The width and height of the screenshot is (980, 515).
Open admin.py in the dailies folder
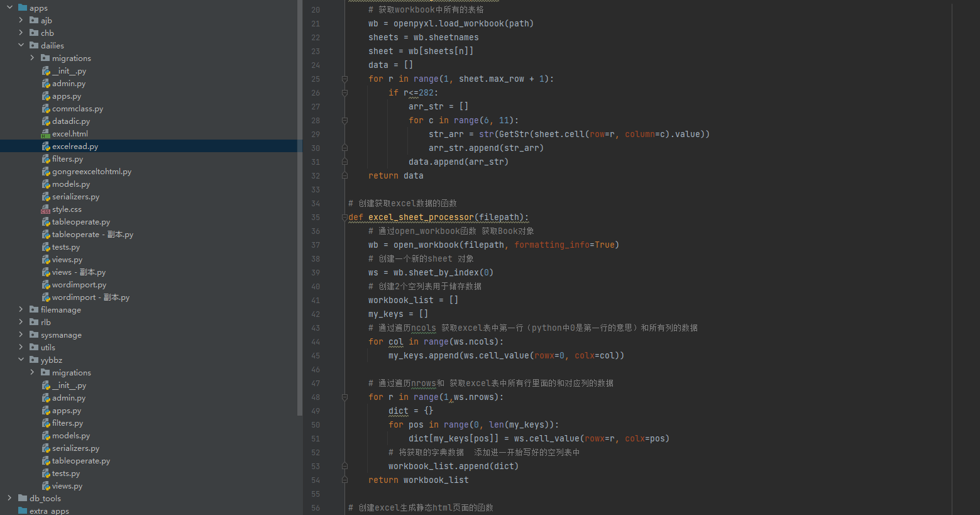pyautogui.click(x=69, y=84)
